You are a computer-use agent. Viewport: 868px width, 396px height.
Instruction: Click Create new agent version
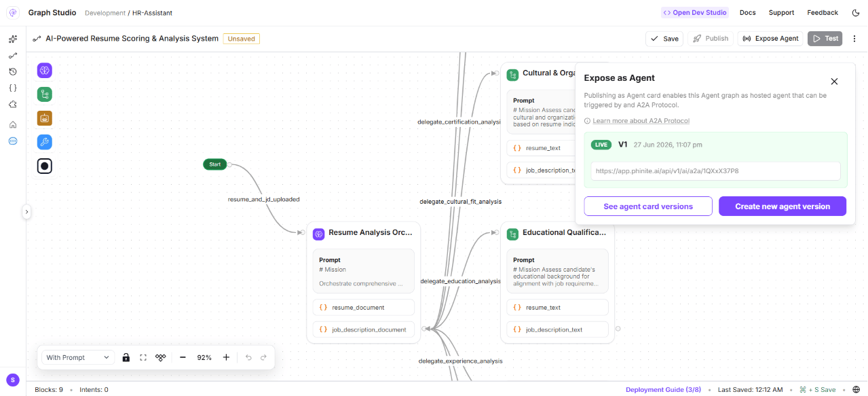[x=782, y=206]
